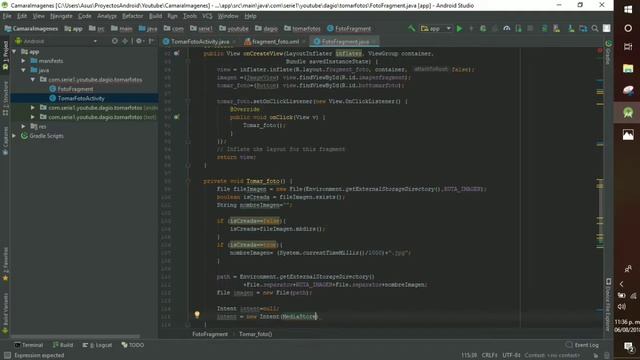The image size is (640, 360).
Task: Open Task View in Windows taskbar
Action: (628, 47)
